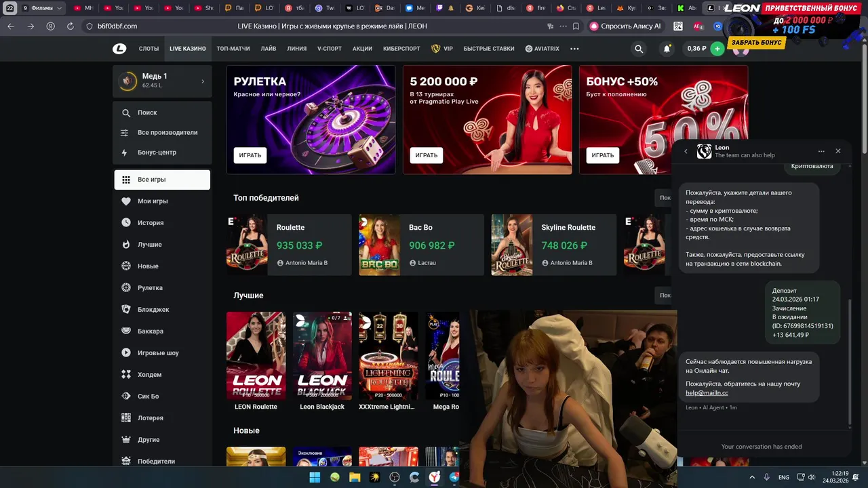Switch to the Слоты tab
Viewport: 868px width, 488px height.
(149, 49)
